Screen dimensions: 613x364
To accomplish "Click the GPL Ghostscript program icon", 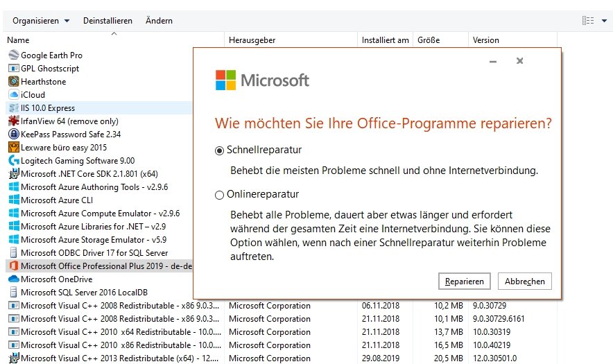I will [x=14, y=69].
